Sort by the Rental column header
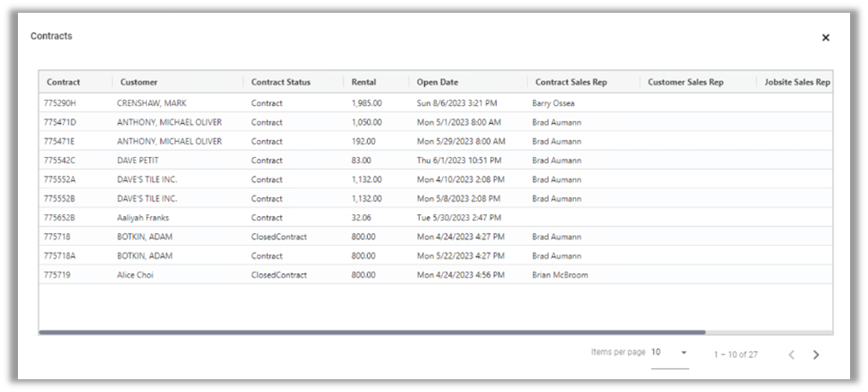This screenshot has width=868, height=392. click(x=364, y=82)
